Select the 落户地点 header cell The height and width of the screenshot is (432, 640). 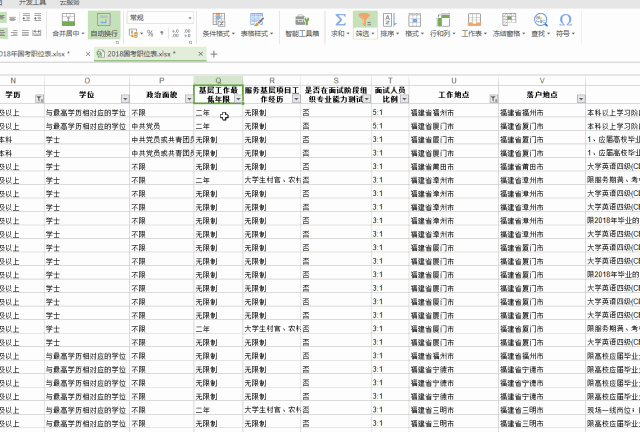[542, 95]
